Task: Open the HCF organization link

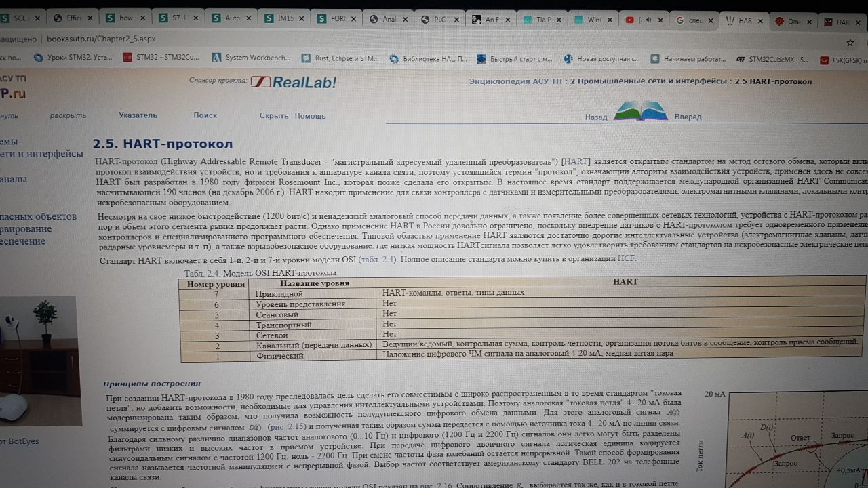Action: [627, 258]
